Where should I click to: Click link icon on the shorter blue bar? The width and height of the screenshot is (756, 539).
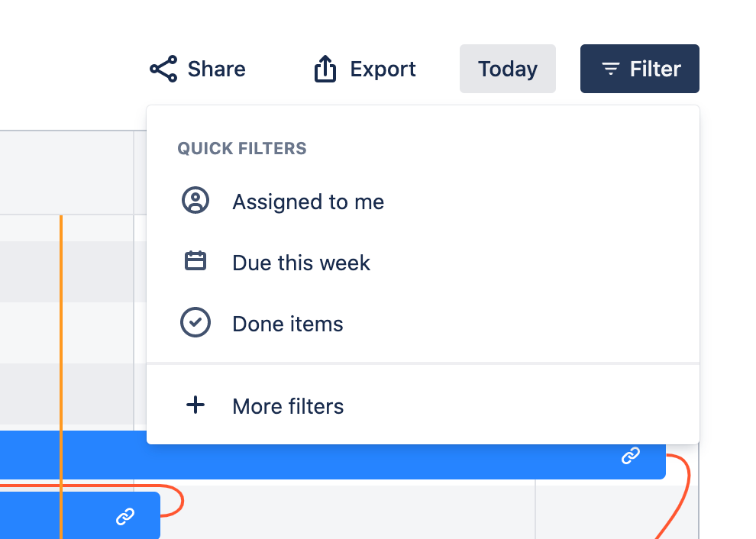point(124,517)
